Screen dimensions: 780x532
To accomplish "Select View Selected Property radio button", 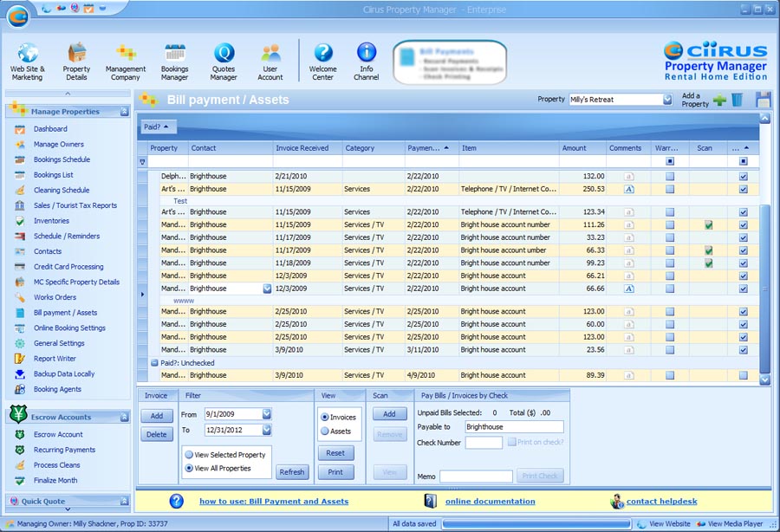I will (x=189, y=454).
